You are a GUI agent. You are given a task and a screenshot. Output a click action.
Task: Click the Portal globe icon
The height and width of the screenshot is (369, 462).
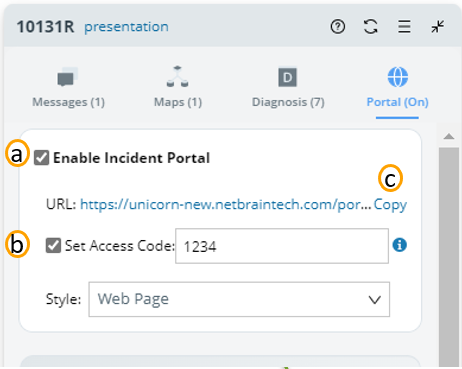click(397, 77)
